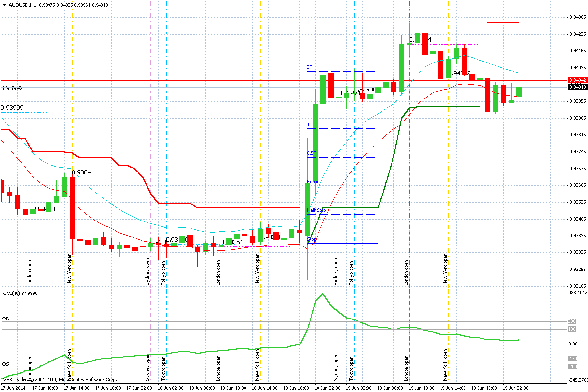Click the OS oversold label in CCI panel

tap(6, 364)
